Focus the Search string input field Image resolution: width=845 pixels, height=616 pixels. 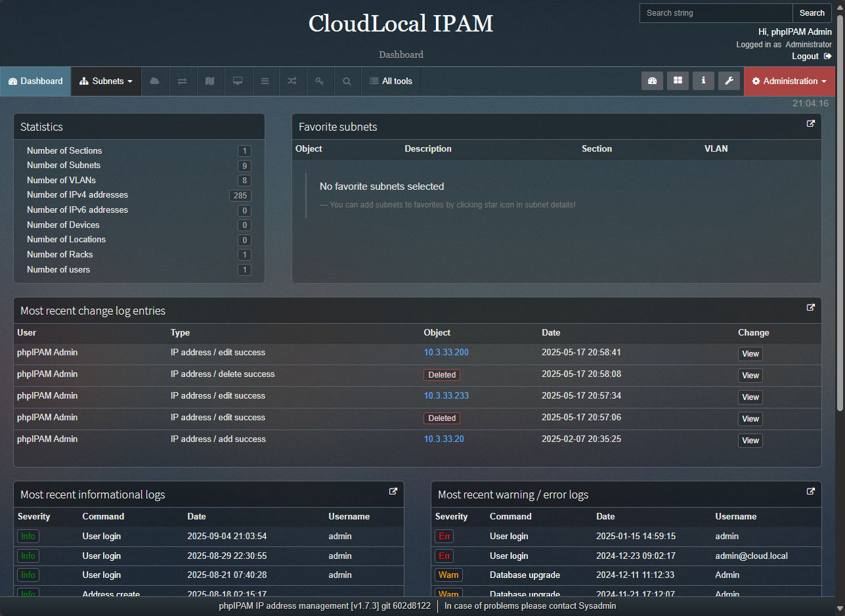(716, 13)
